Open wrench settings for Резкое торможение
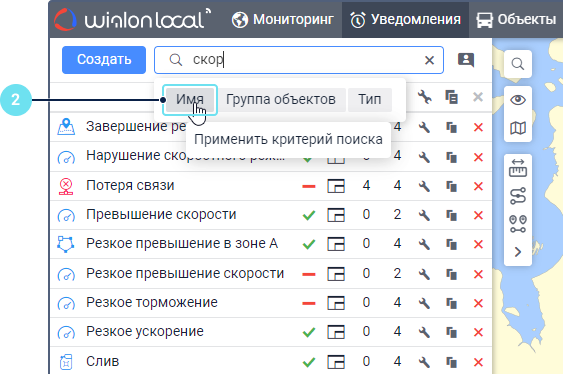563x374 pixels. (x=424, y=303)
